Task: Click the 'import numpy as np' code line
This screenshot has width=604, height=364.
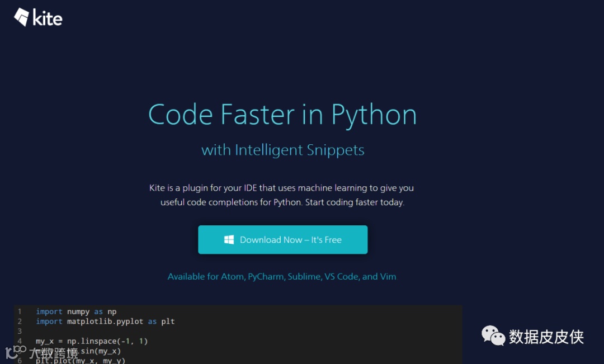Action: pos(76,311)
